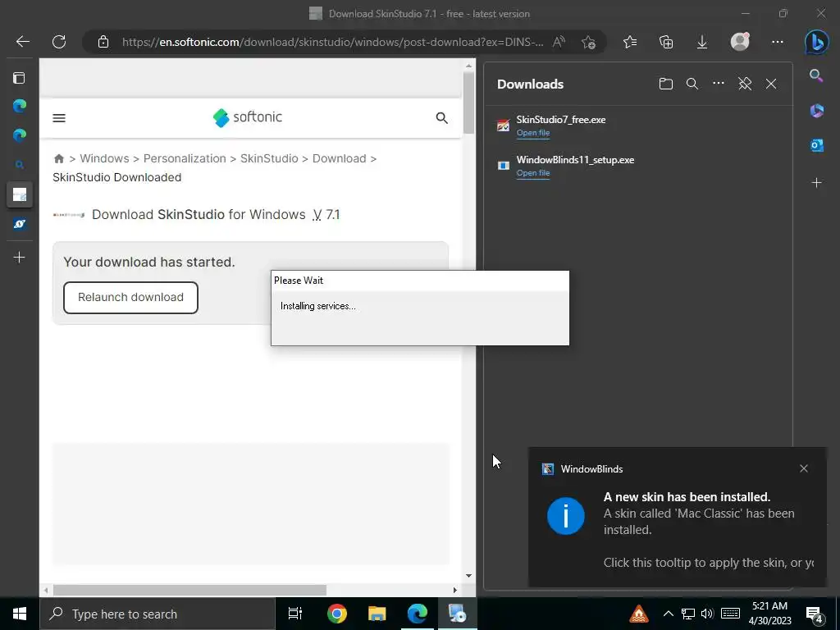Switch to the first Edge vertical tab
Screen dimensions: 840x630
click(20, 106)
